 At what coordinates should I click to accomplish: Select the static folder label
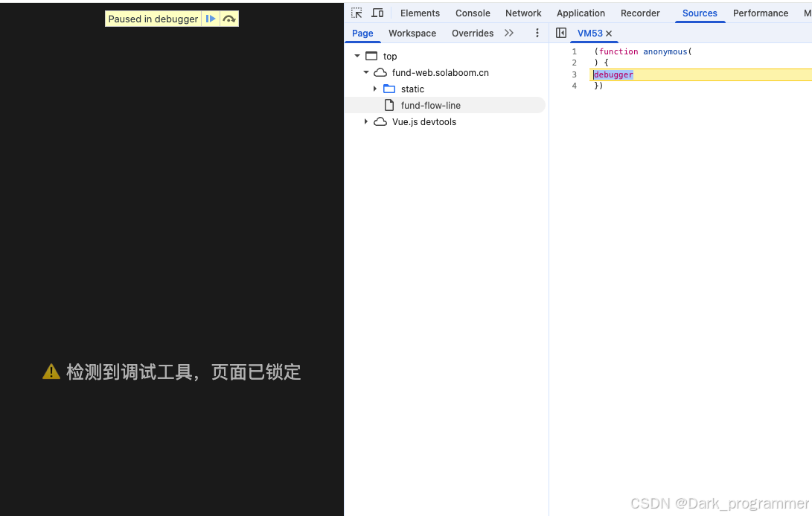(x=412, y=89)
